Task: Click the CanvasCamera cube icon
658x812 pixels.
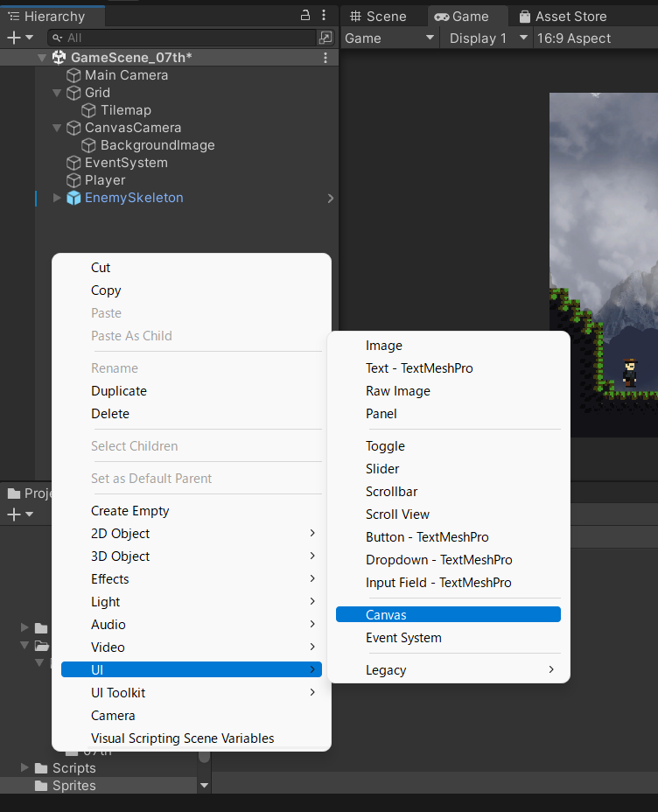Action: pyautogui.click(x=73, y=128)
